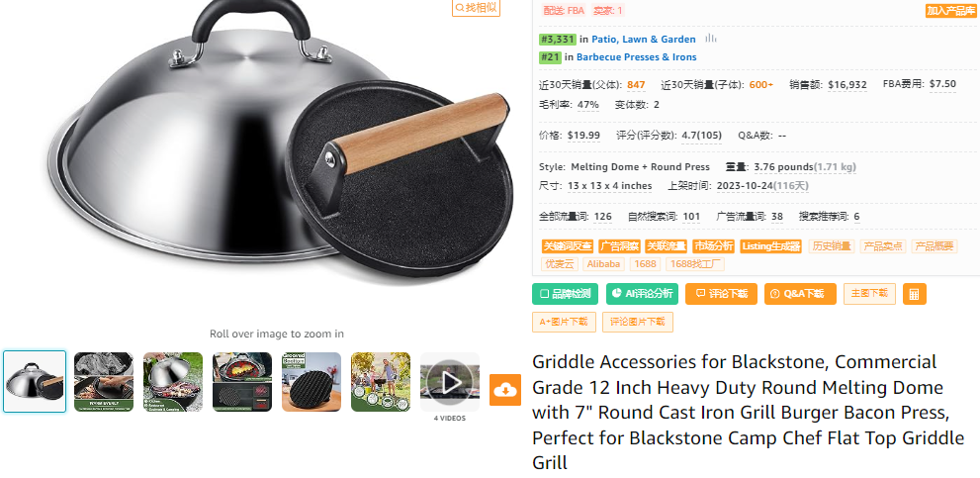Click the 评论下载 button
This screenshot has width=980, height=478.
click(x=721, y=294)
